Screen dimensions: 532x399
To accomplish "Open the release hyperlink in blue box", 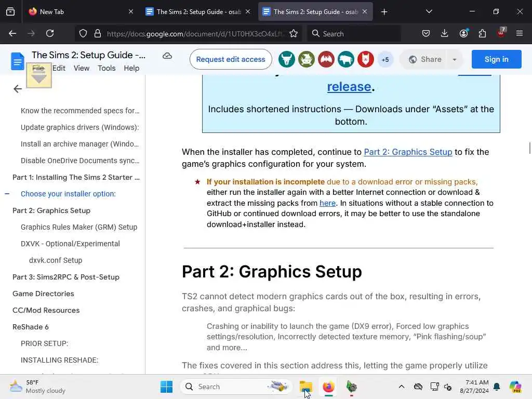I will tap(349, 87).
